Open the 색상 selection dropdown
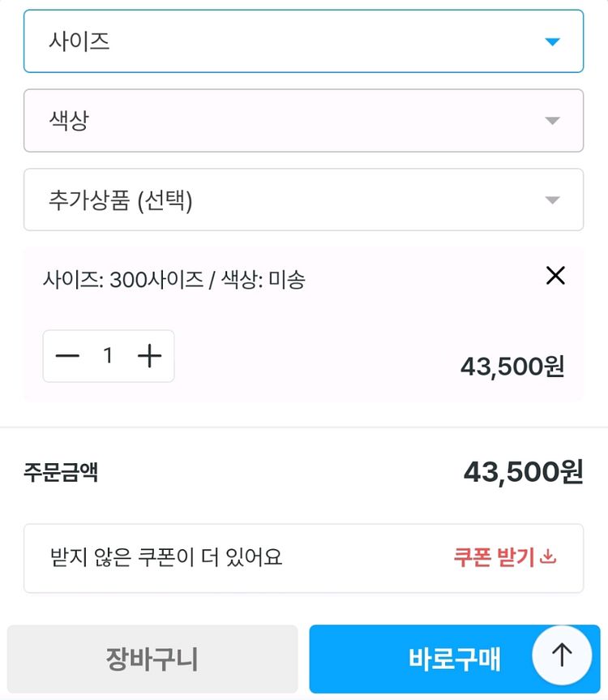The height and width of the screenshot is (700, 608). pyautogui.click(x=303, y=121)
